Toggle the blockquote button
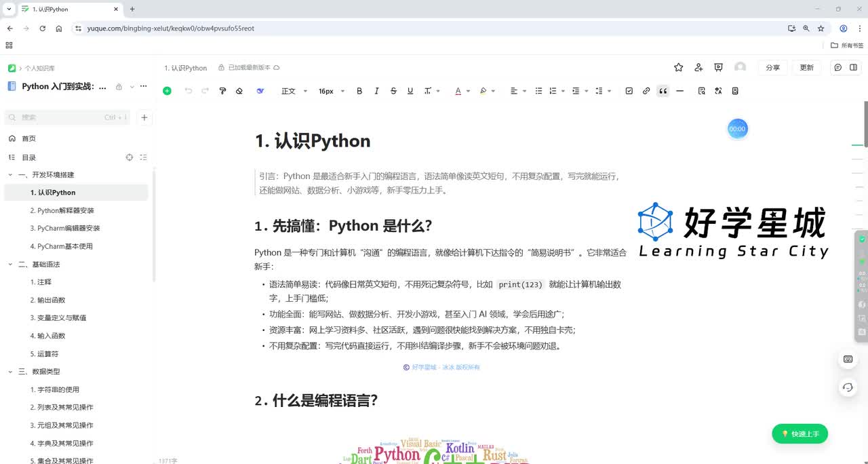 [x=663, y=91]
